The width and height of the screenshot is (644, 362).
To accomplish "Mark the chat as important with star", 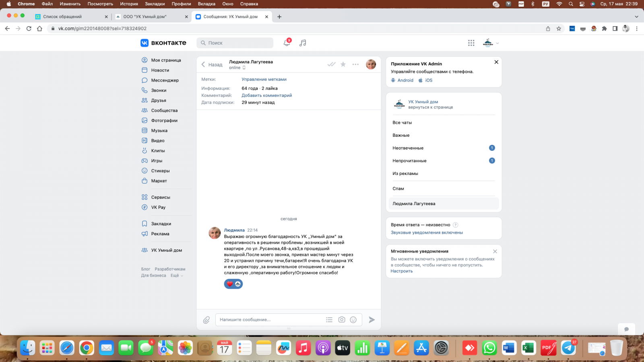I will [343, 64].
